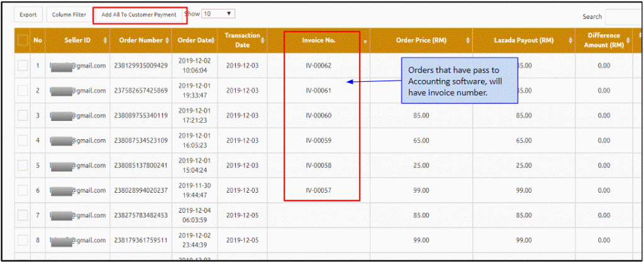Check the box for row 7

tap(23, 215)
